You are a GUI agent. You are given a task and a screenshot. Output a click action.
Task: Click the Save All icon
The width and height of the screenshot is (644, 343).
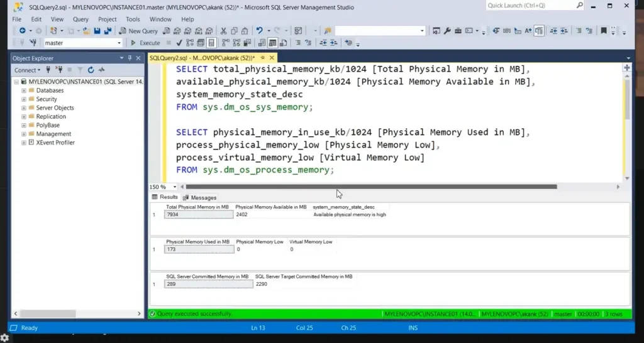pos(108,31)
